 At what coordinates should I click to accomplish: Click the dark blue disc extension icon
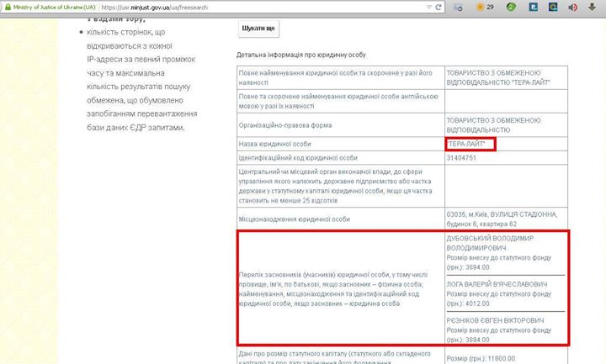pos(553,7)
